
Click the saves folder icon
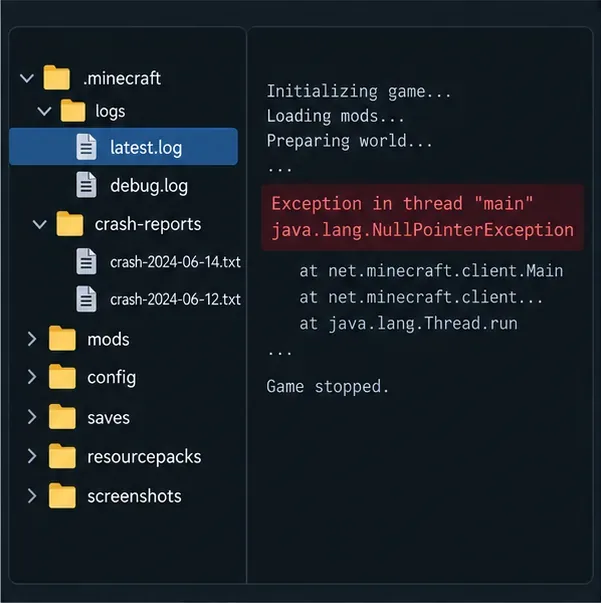(62, 417)
